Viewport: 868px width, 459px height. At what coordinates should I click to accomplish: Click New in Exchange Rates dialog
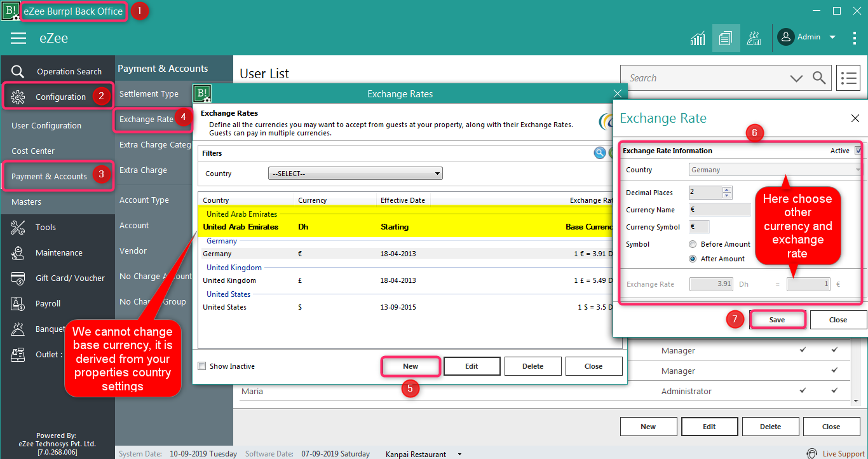[410, 366]
